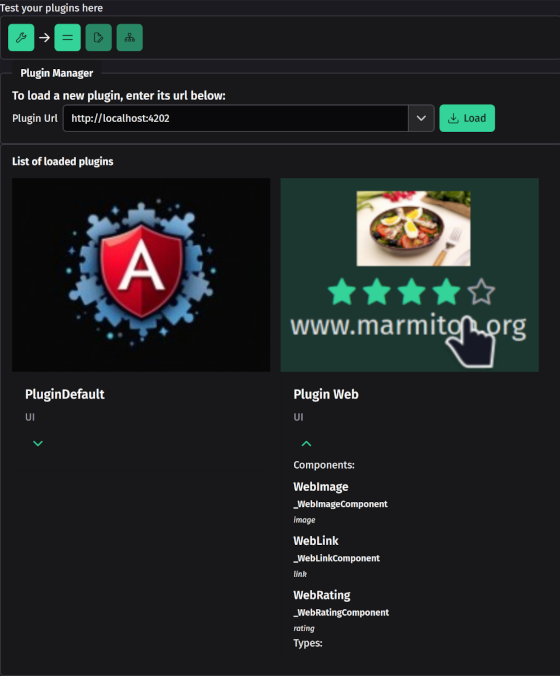Click the _WebImageComponent class text
The width and height of the screenshot is (560, 676).
pyautogui.click(x=341, y=504)
